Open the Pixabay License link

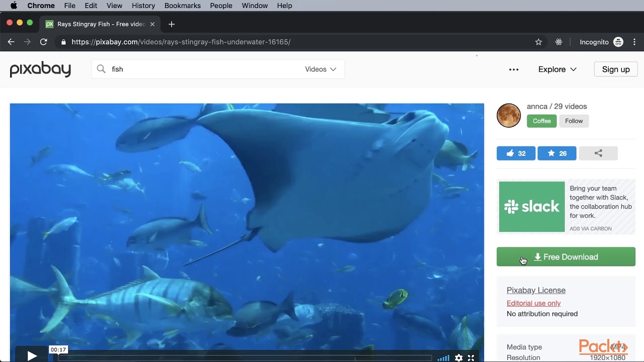tap(536, 290)
